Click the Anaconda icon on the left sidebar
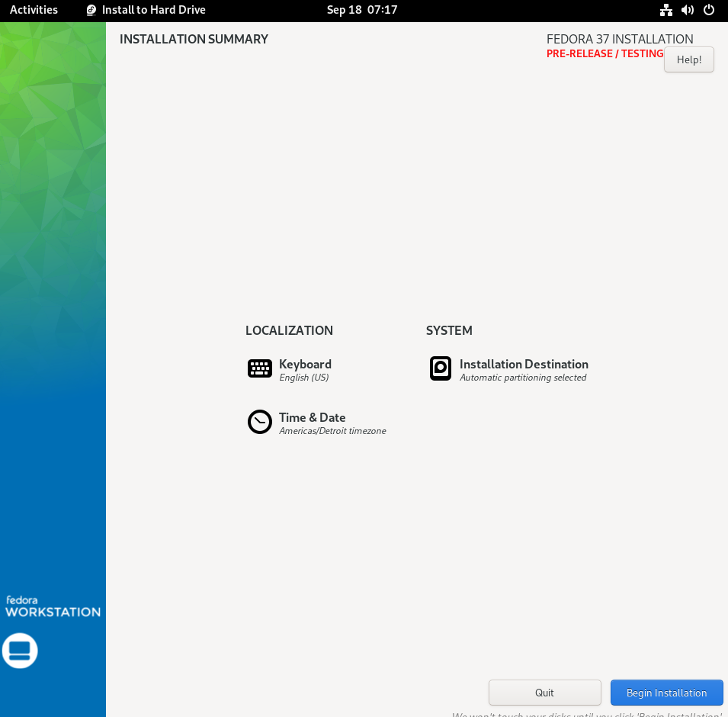728x717 pixels. click(x=20, y=651)
